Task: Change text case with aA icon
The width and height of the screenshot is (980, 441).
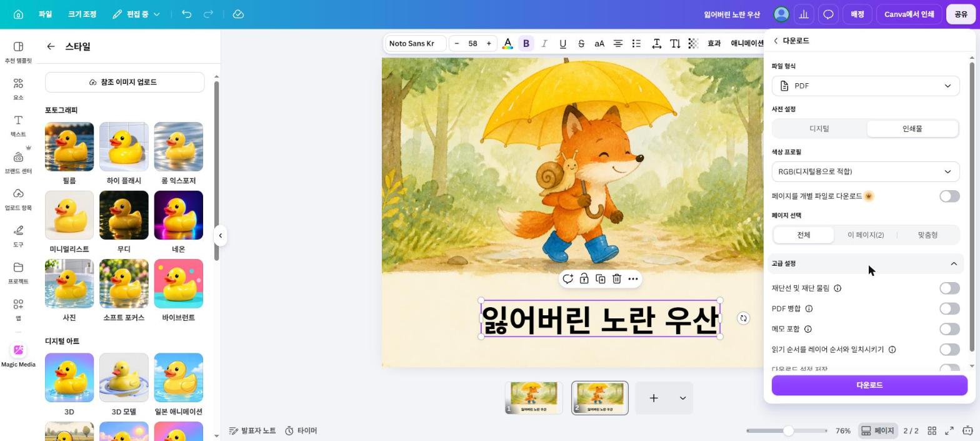Action: pyautogui.click(x=599, y=43)
